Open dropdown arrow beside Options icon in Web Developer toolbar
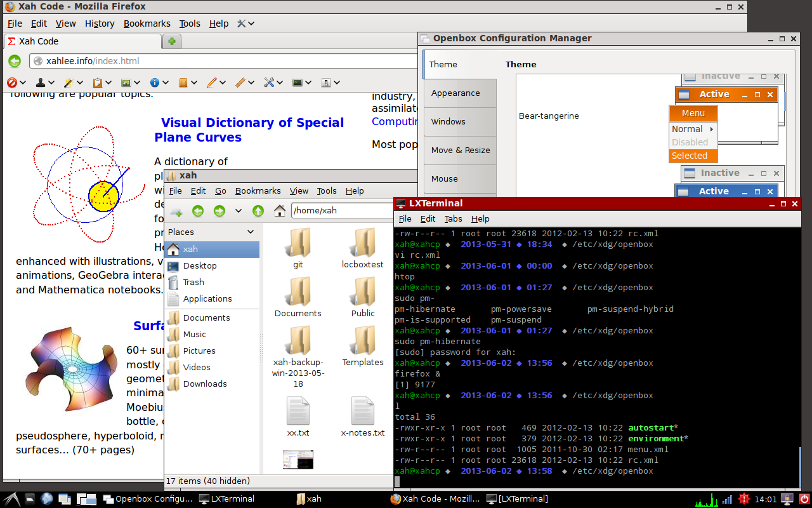 337,83
